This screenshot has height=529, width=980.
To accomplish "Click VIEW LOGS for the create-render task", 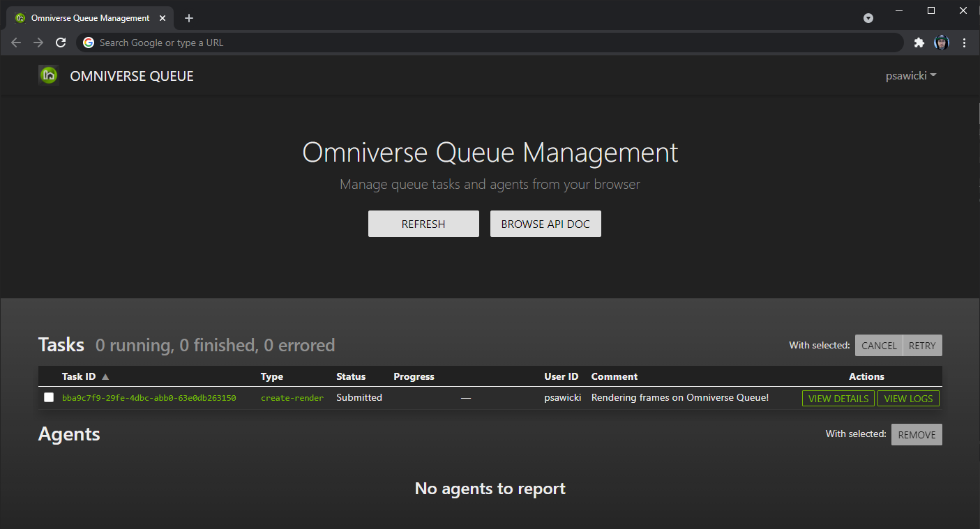I will (x=909, y=399).
